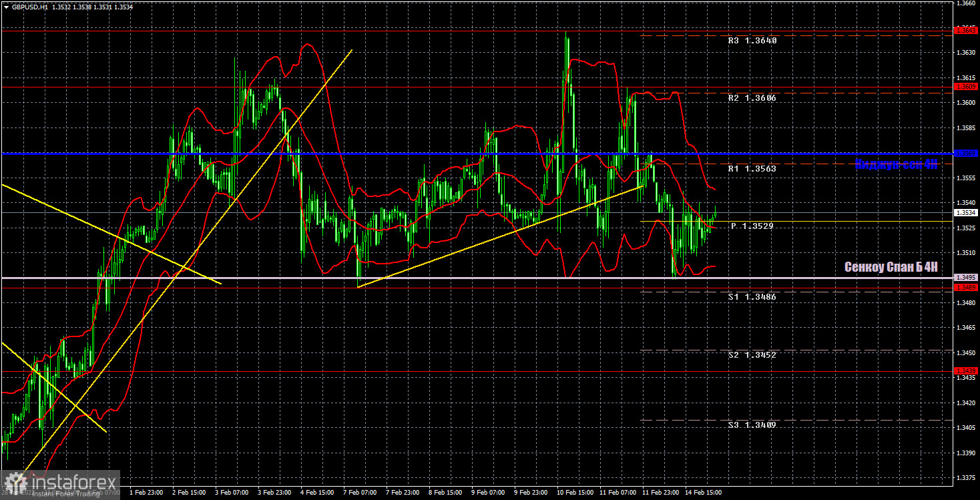The height and width of the screenshot is (500, 980).
Task: Click the 9 Feb 07:00 time label
Action: point(487,493)
